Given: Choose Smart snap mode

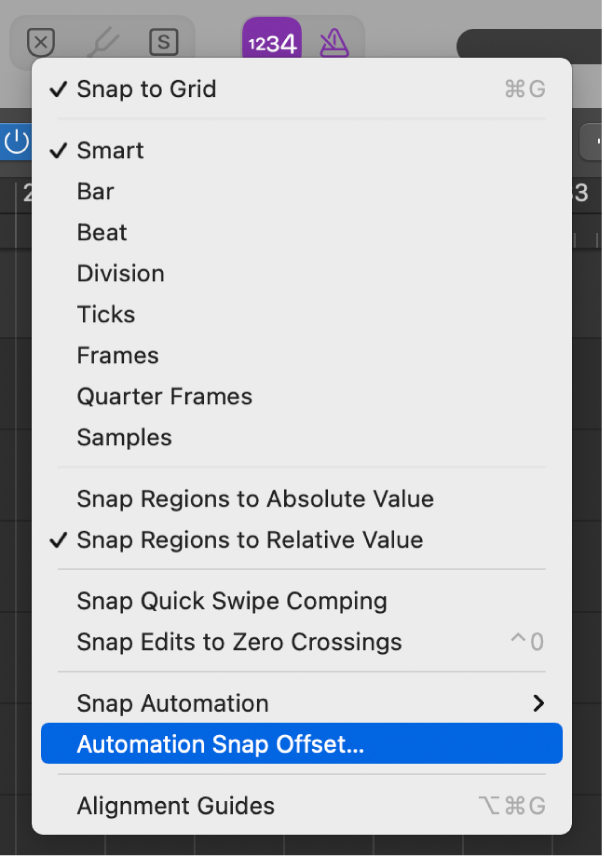Looking at the screenshot, I should click(x=110, y=150).
